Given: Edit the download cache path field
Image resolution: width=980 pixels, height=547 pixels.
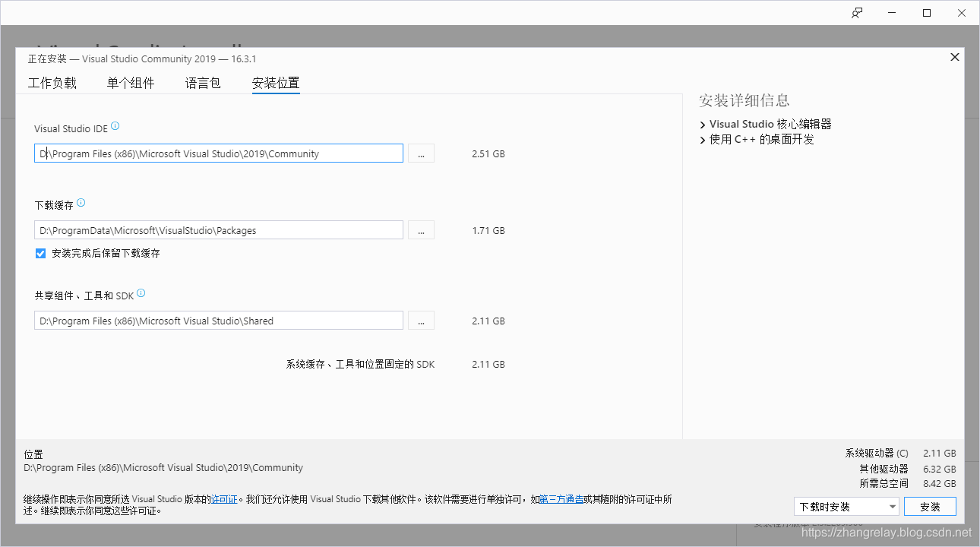Looking at the screenshot, I should click(219, 230).
